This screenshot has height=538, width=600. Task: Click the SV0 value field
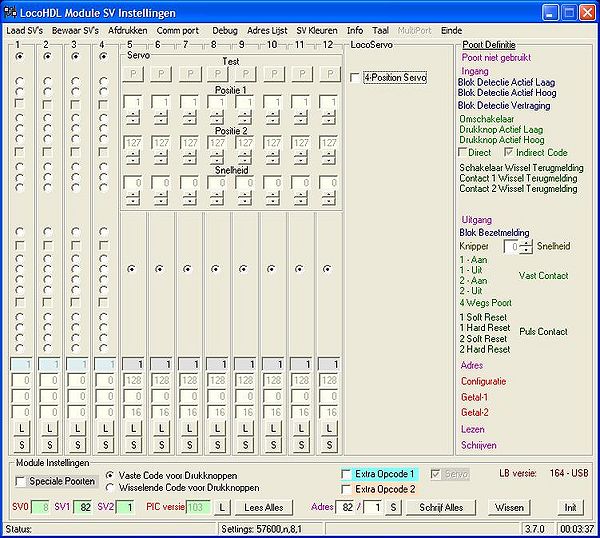pyautogui.click(x=40, y=508)
